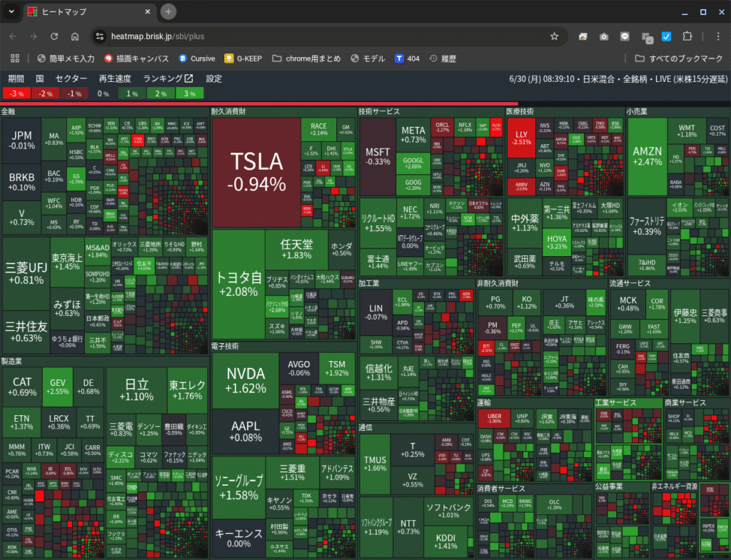Open the Chrome-logo stacked tabs extension
731x560 pixels.
pos(583,36)
